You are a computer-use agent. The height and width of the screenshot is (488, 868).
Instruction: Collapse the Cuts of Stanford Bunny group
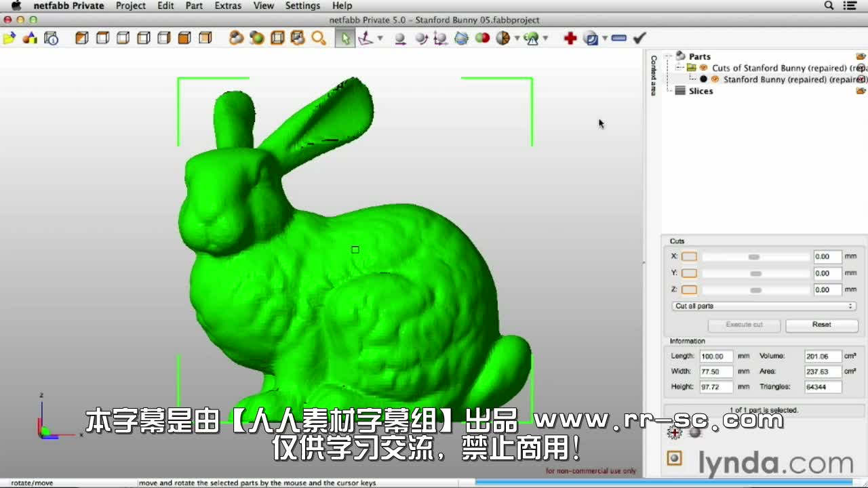click(680, 68)
